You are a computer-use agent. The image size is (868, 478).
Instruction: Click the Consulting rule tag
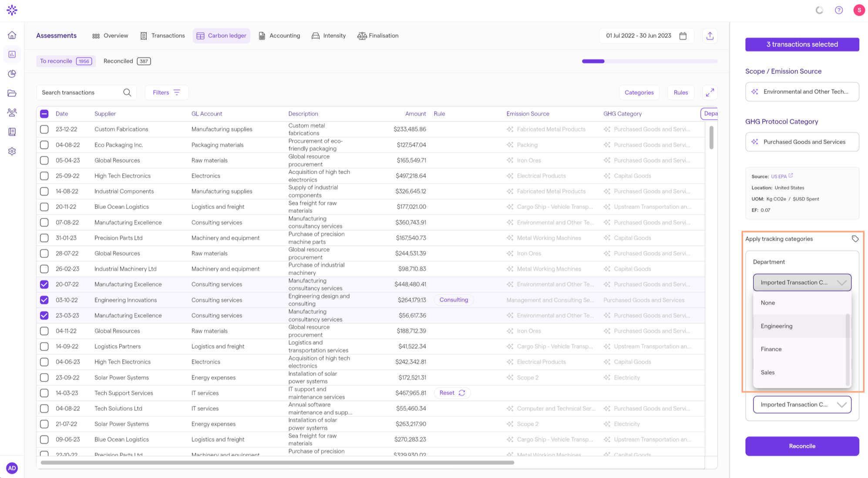pos(454,300)
